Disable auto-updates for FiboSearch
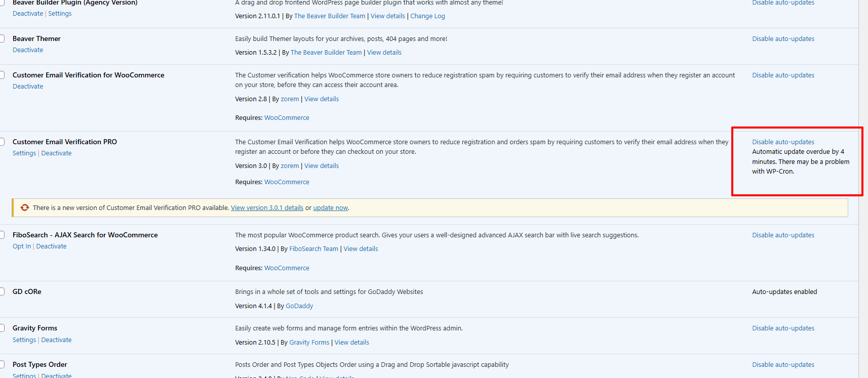The height and width of the screenshot is (378, 868). tap(783, 235)
